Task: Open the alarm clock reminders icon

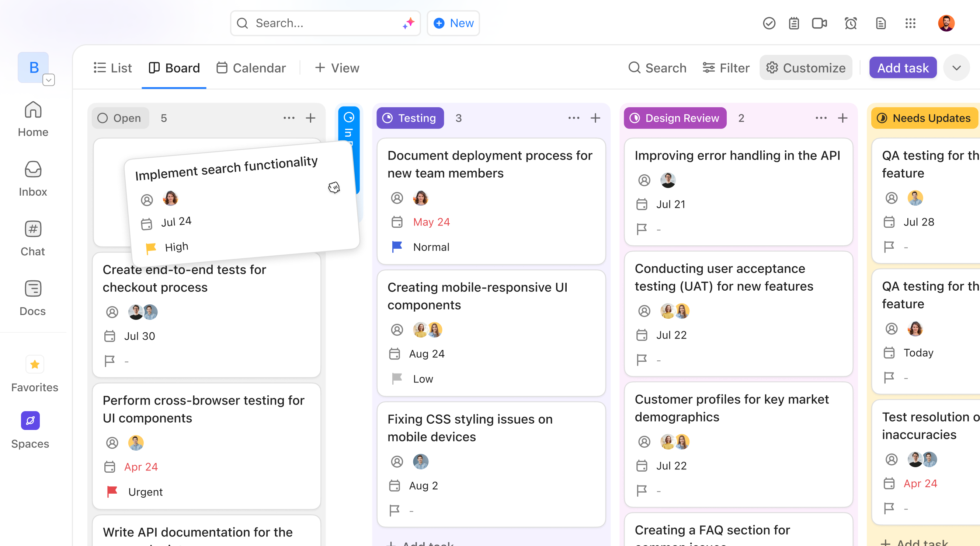Action: tap(851, 23)
